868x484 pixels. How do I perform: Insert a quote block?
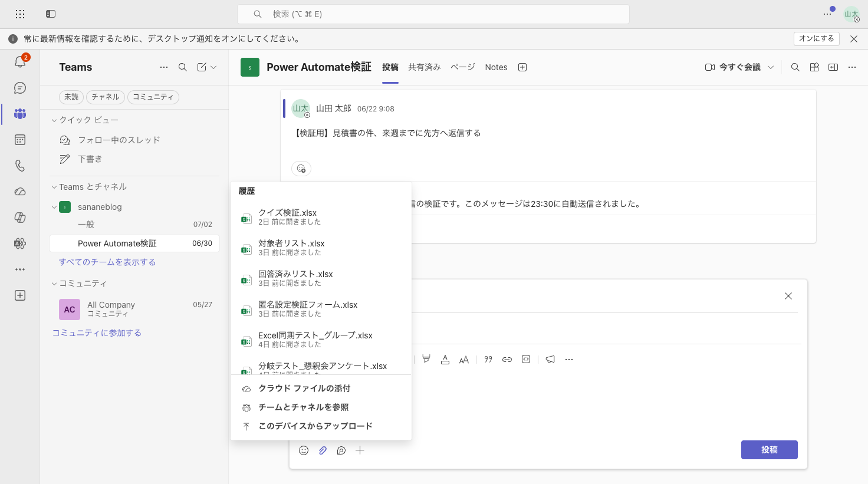488,360
